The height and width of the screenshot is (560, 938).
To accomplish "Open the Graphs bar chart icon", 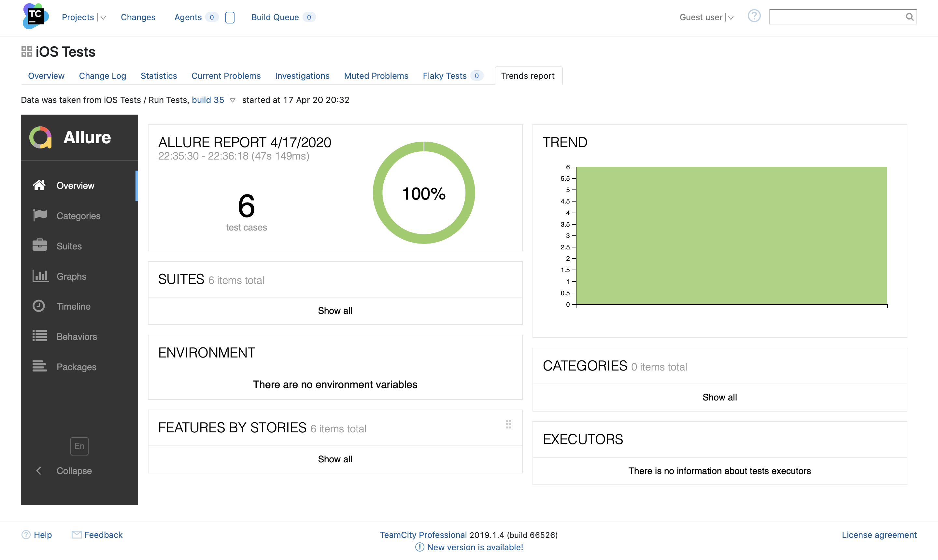I will click(40, 276).
